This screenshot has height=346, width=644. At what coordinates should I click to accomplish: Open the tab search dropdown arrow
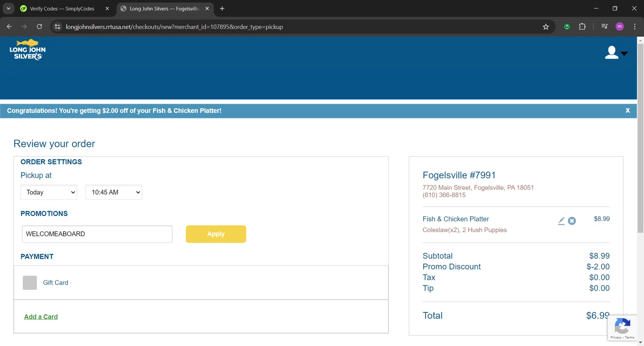8,9
